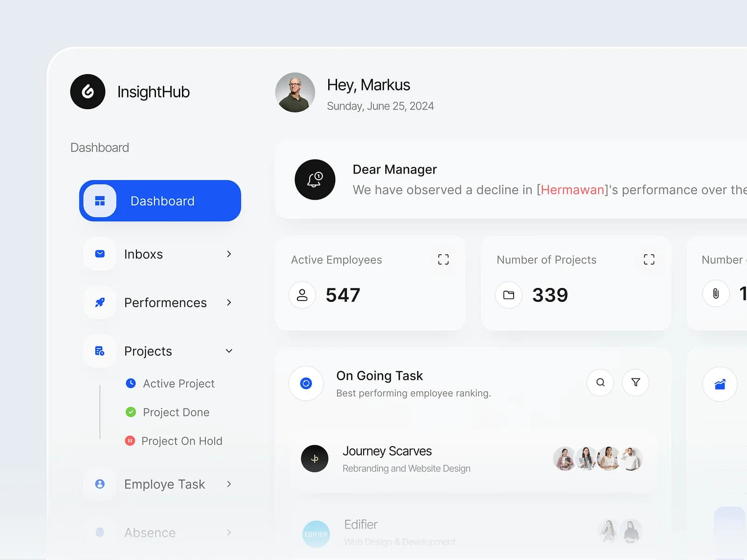Click the Projects document icon

point(100,351)
